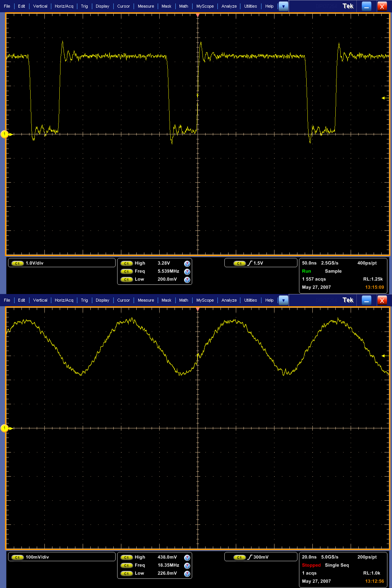Click the Sample acquisition mode text
This screenshot has width=392, height=588.
333,271
